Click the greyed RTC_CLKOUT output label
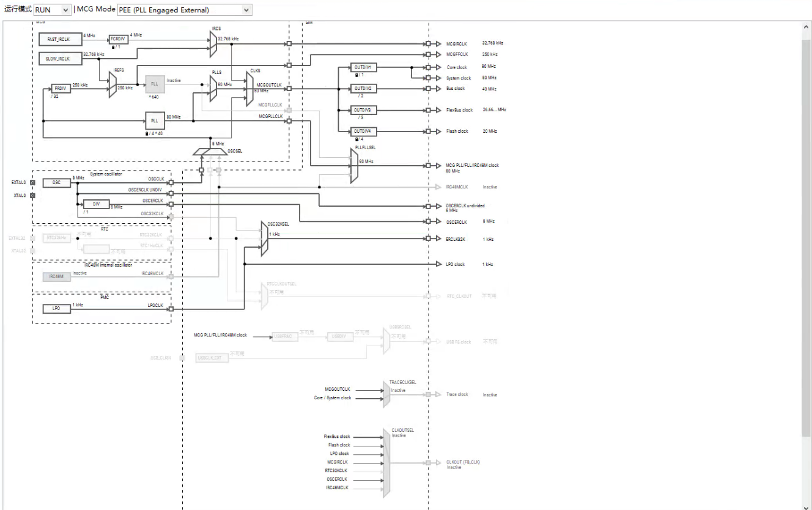Screen dimensions: 812x510 459,296
